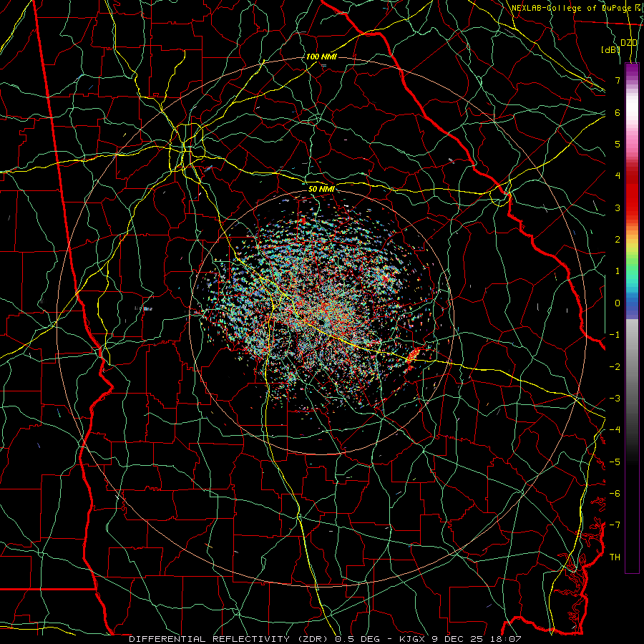Click the 50 NMI range ring label

(321, 189)
